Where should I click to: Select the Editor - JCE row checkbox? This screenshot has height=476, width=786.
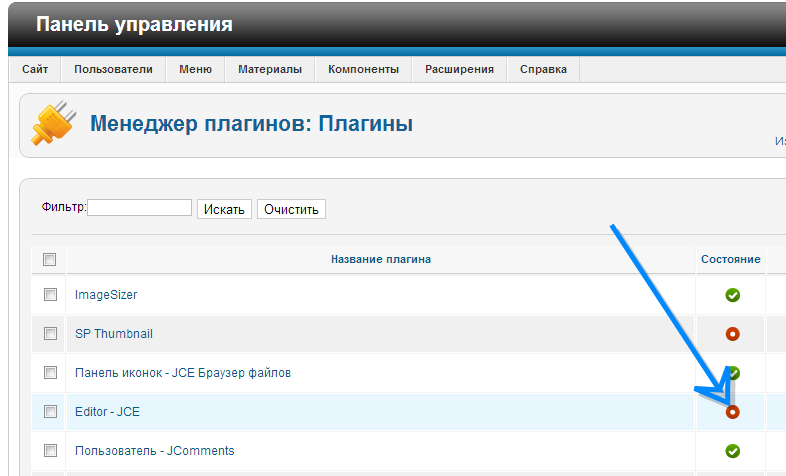[50, 411]
